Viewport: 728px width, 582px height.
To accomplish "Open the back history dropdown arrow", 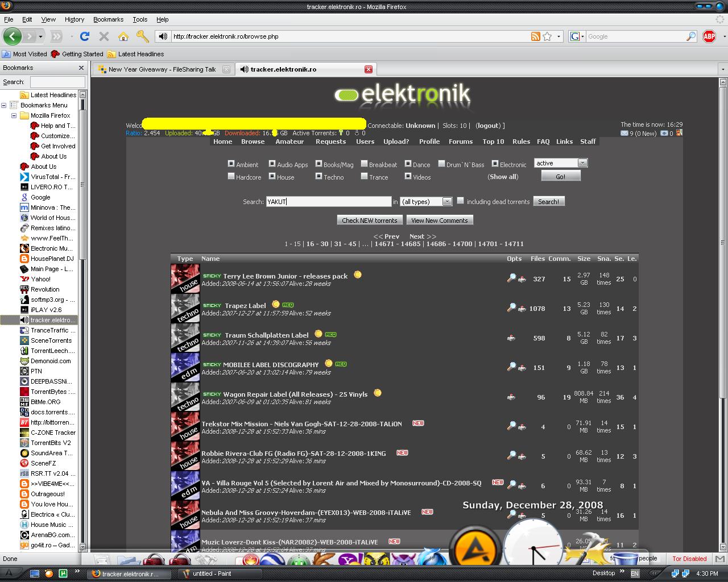I will 40,36.
